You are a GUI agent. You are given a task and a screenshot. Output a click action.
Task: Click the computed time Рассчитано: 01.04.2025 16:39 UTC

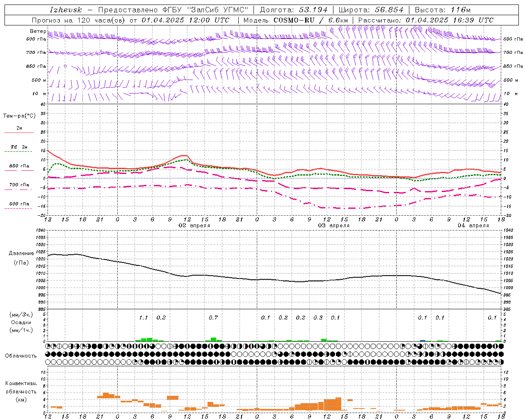(x=426, y=20)
